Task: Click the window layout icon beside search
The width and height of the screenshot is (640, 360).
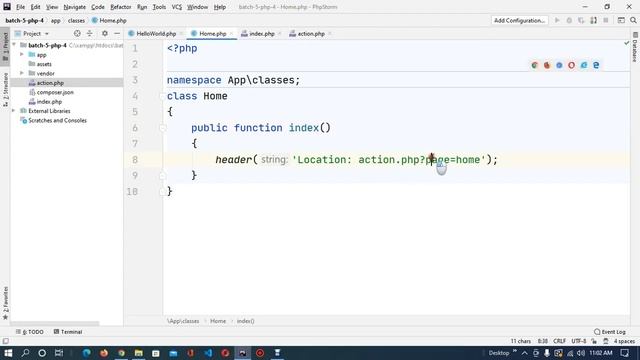Action: click(621, 20)
